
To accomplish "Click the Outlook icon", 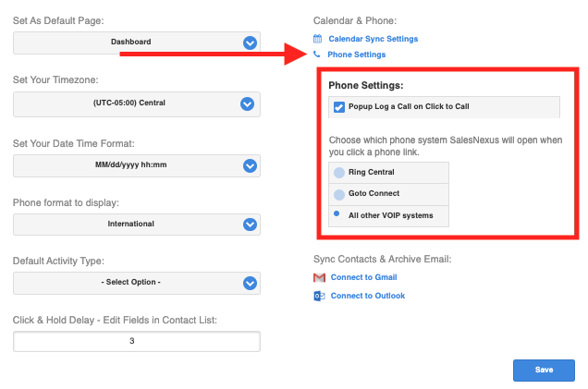I will tap(319, 296).
